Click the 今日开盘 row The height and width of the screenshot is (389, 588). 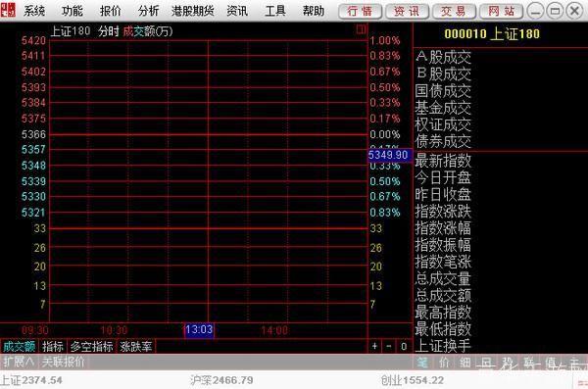click(x=443, y=177)
